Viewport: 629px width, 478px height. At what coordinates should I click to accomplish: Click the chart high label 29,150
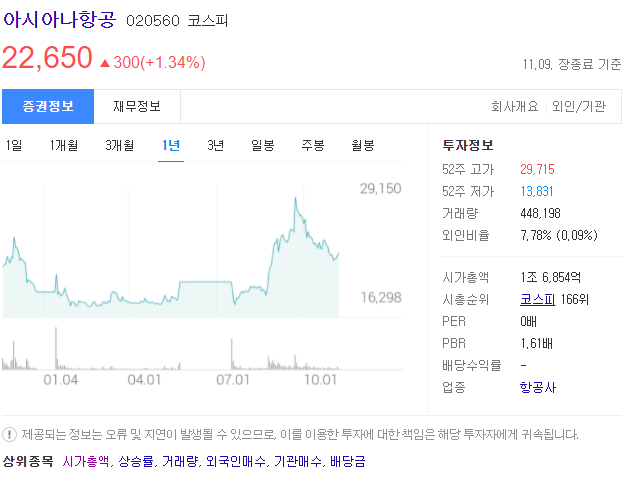click(380, 188)
